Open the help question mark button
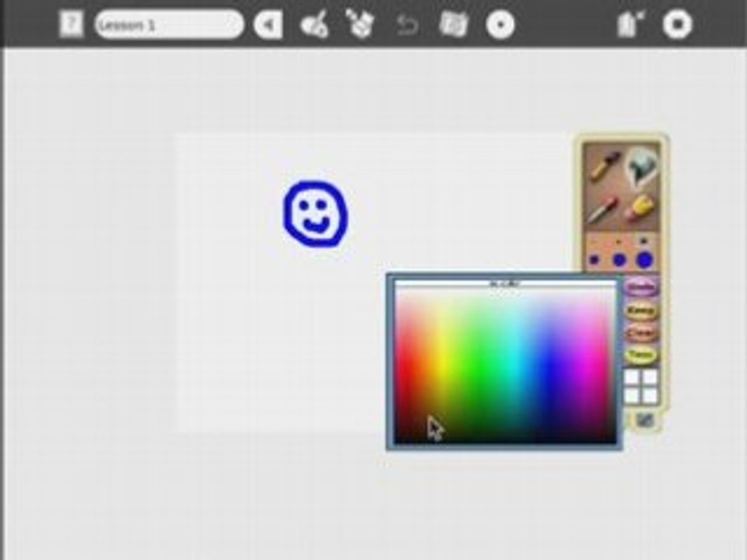This screenshot has width=747, height=560. (72, 24)
